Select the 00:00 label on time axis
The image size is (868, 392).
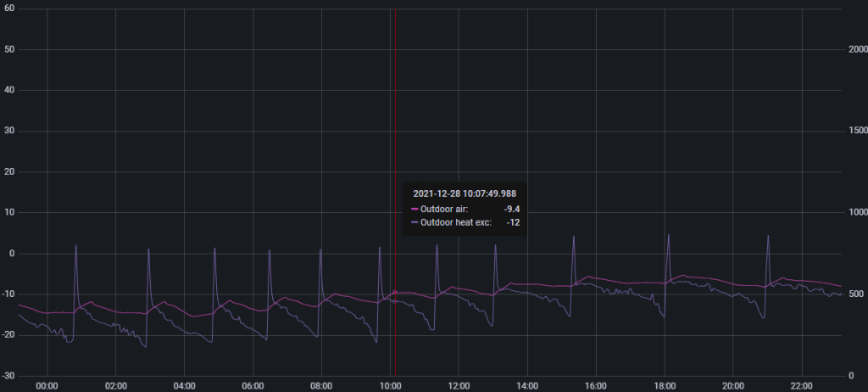(x=47, y=385)
